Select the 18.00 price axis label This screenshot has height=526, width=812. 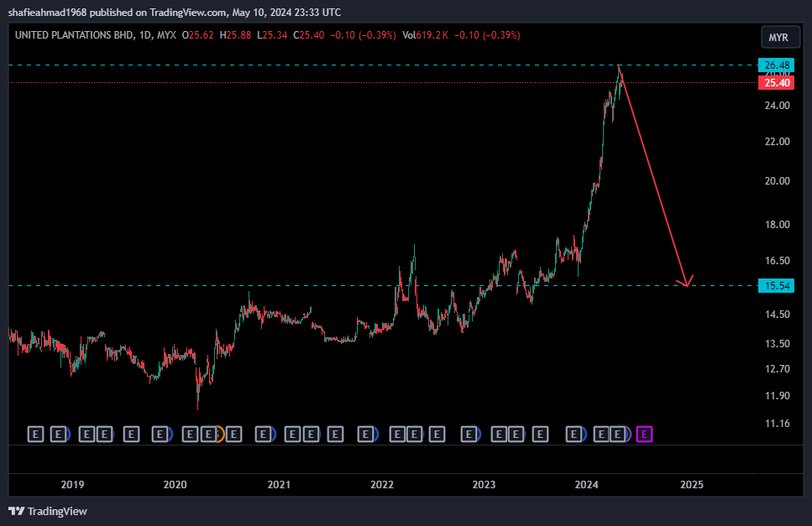(x=778, y=225)
